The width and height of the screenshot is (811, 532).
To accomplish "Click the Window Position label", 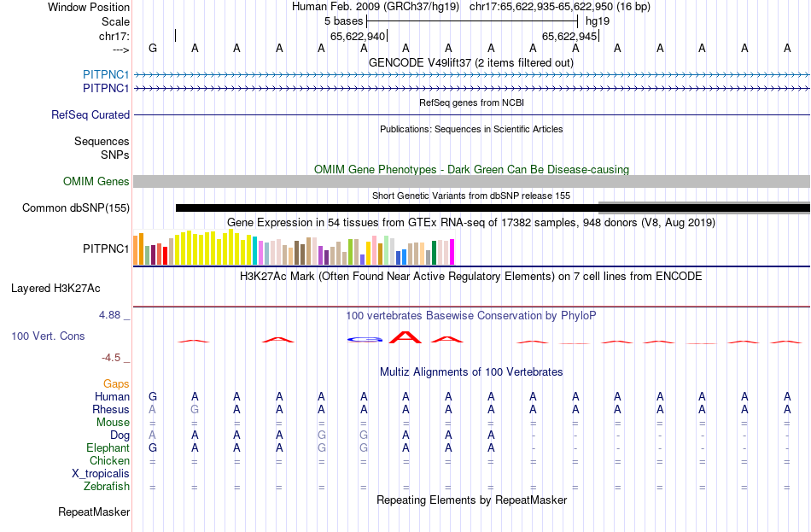I will [x=89, y=7].
